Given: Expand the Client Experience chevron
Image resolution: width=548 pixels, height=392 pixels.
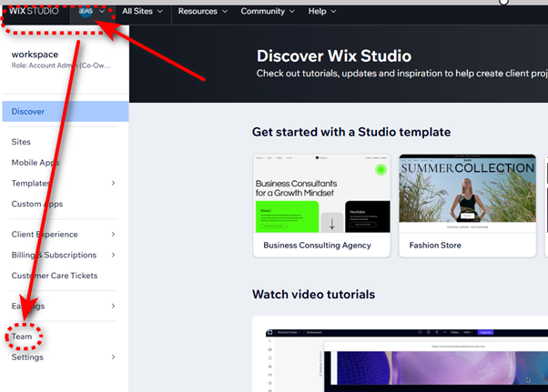Looking at the screenshot, I should click(x=113, y=235).
